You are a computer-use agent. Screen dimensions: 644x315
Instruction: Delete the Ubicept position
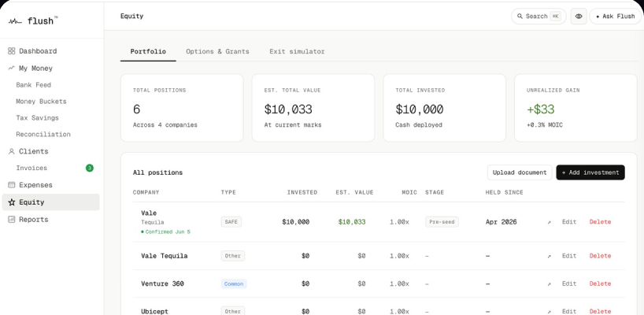pyautogui.click(x=600, y=311)
